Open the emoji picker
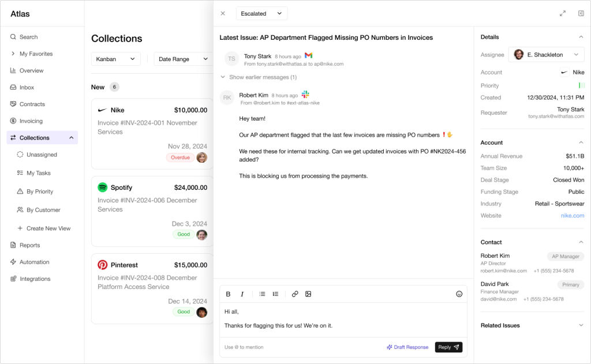The height and width of the screenshot is (364, 591). click(x=459, y=294)
